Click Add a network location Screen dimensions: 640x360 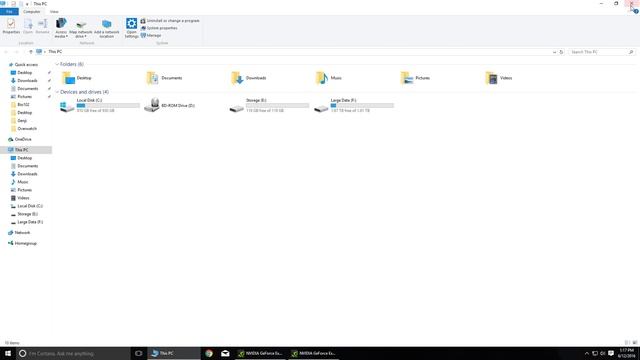[107, 28]
